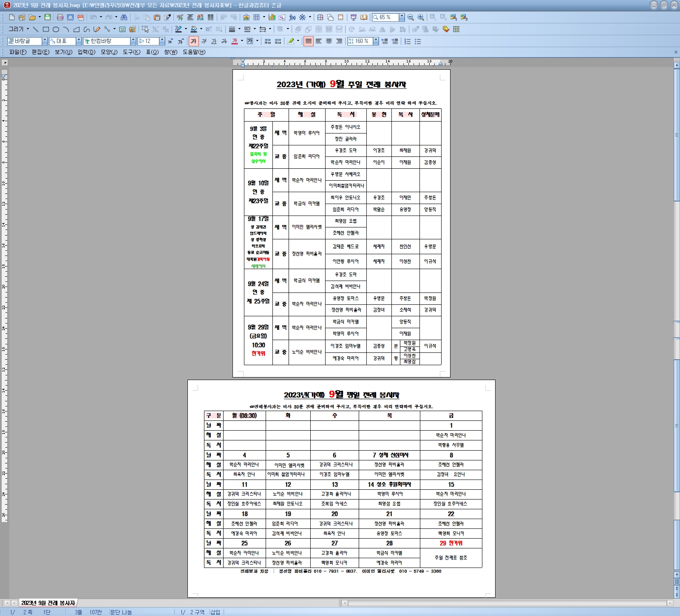The width and height of the screenshot is (680, 616).
Task: Click the Insert chart icon
Action: [272, 17]
